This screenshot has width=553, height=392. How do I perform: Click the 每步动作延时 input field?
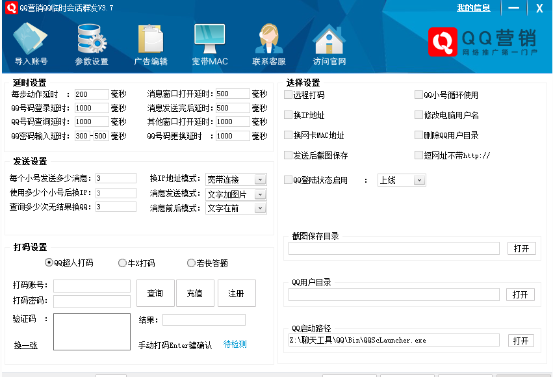(x=92, y=94)
